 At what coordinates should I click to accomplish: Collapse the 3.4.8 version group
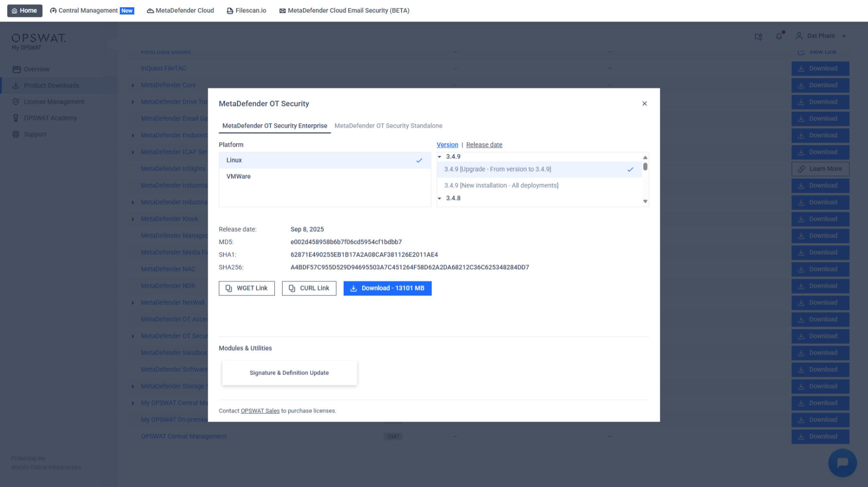click(x=439, y=198)
